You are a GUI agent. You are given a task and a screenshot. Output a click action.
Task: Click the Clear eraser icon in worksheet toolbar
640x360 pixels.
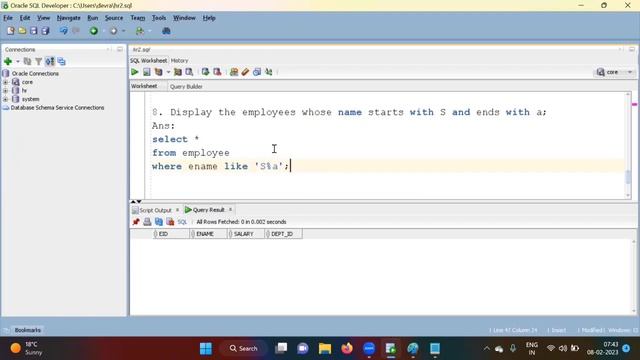pyautogui.click(x=245, y=72)
